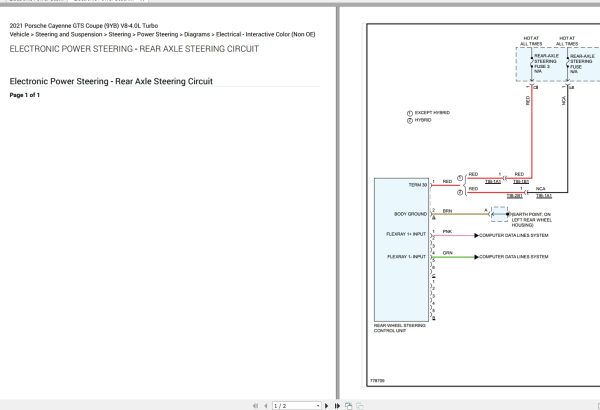Click the Electrical - Interactive Color (Non OE) breadcrumb
Viewport: 600px width, 410px height.
(x=266, y=34)
